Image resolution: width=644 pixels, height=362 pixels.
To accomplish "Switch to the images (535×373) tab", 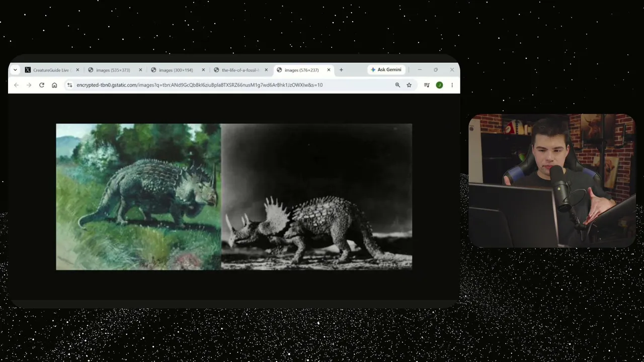I will point(115,70).
